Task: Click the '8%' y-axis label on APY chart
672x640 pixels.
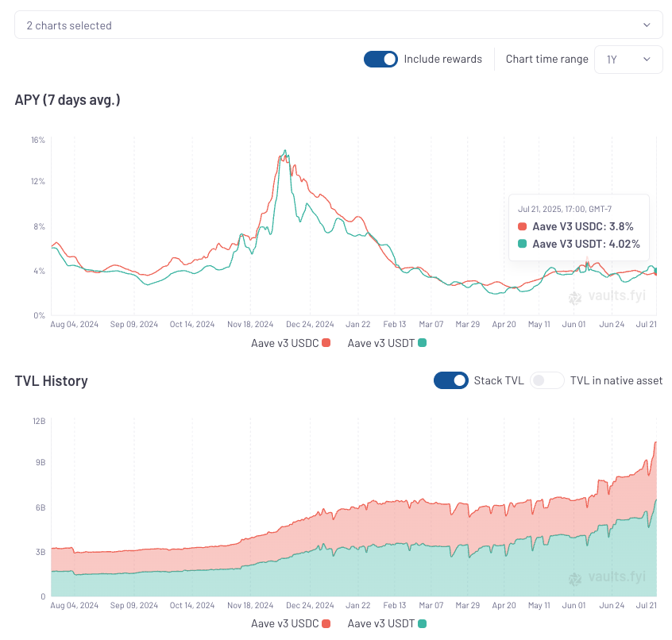Action: 40,226
